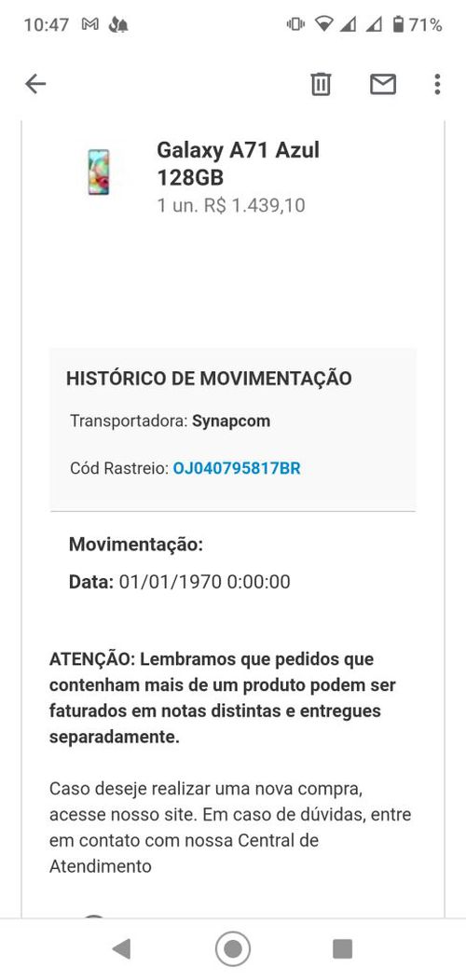Tap the Android back navigation button

(x=121, y=948)
